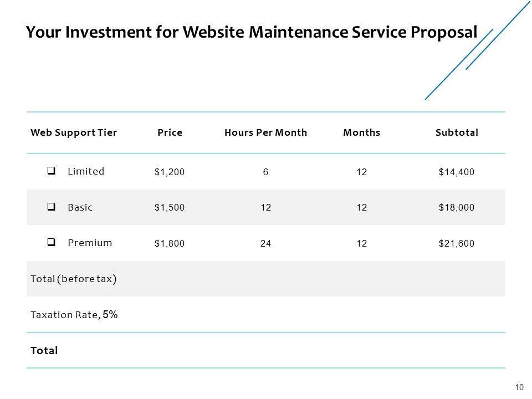This screenshot has width=532, height=399.
Task: Select the Taxation Rate, 5% label
Action: [74, 314]
